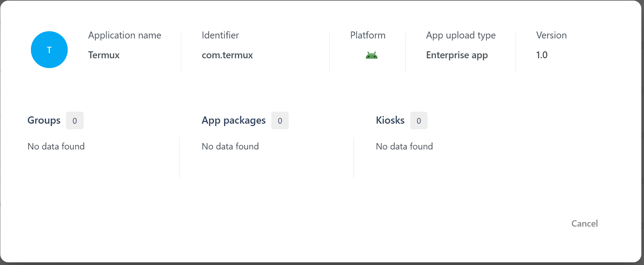
Task: Click the Application name label
Action: click(125, 35)
